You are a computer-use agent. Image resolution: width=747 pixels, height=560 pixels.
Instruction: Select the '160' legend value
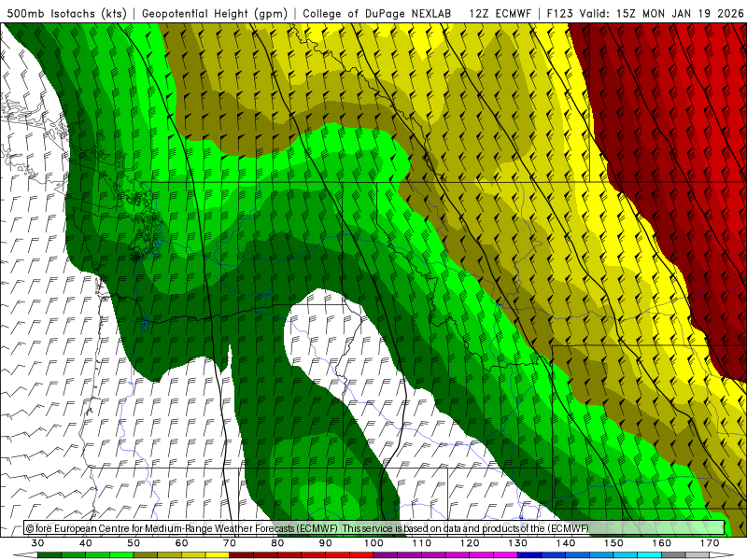pyautogui.click(x=662, y=543)
